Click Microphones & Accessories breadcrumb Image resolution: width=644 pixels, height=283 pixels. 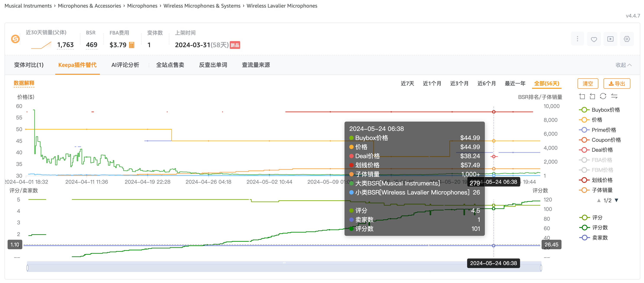(89, 6)
